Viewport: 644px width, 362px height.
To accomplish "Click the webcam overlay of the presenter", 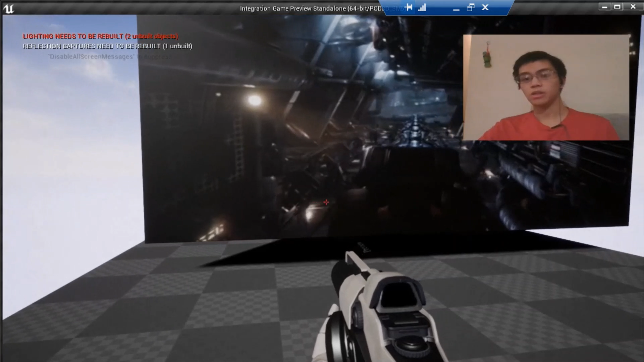I will tap(546, 87).
